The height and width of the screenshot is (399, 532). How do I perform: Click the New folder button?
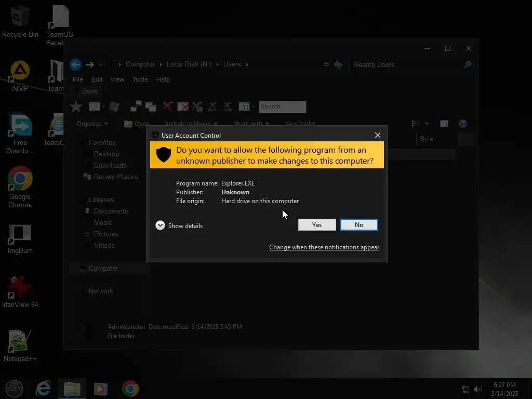(300, 124)
